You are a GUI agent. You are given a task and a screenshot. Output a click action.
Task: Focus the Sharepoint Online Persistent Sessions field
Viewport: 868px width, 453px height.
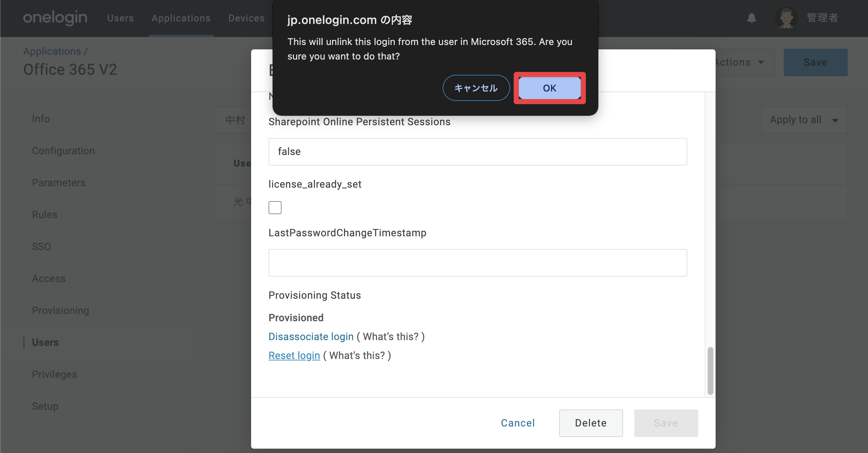478,152
